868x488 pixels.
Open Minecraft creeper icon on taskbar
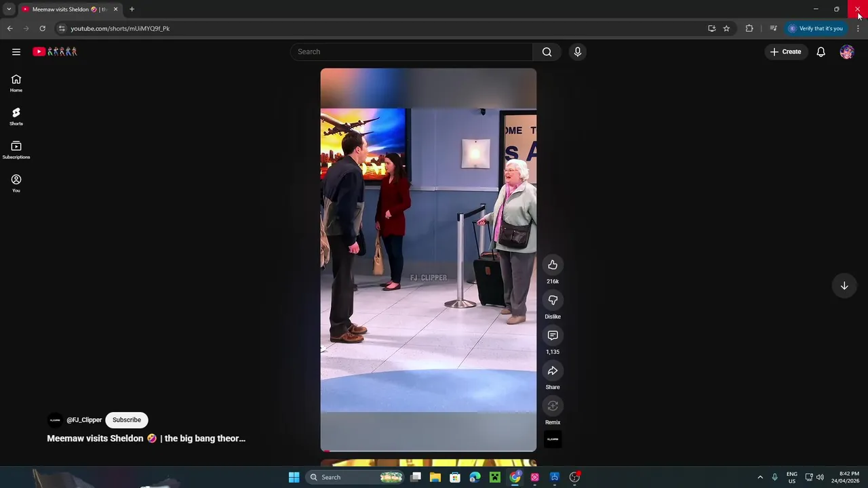(495, 477)
